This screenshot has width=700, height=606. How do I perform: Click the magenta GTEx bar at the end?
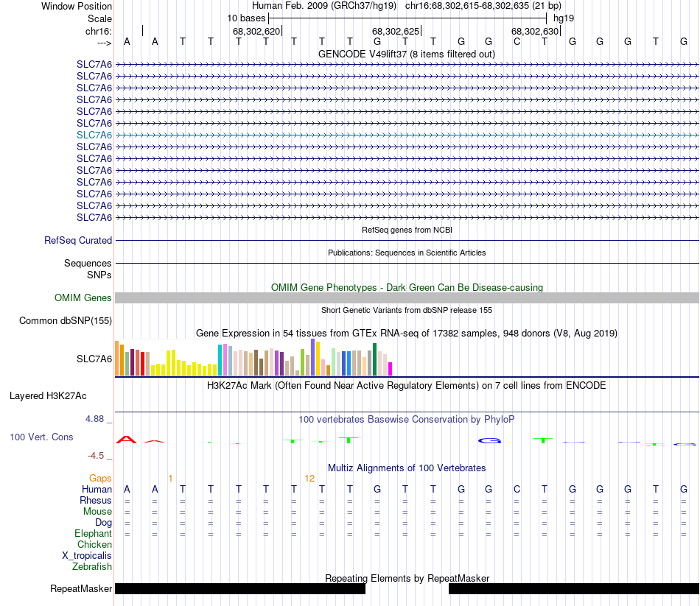[x=391, y=369]
